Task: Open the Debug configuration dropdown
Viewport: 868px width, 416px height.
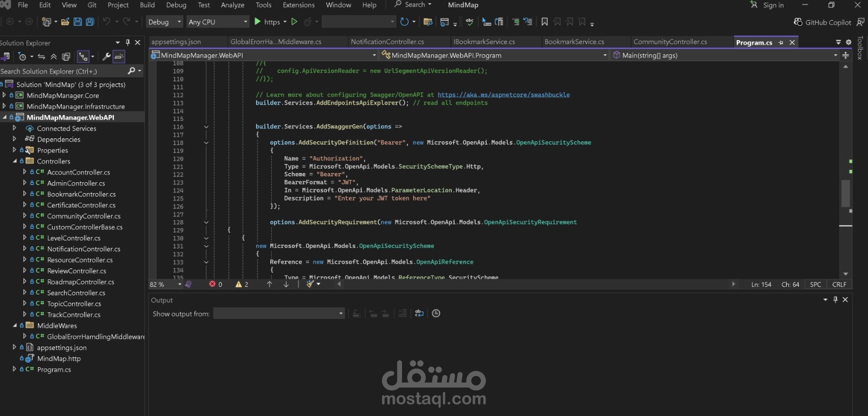Action: 164,22
